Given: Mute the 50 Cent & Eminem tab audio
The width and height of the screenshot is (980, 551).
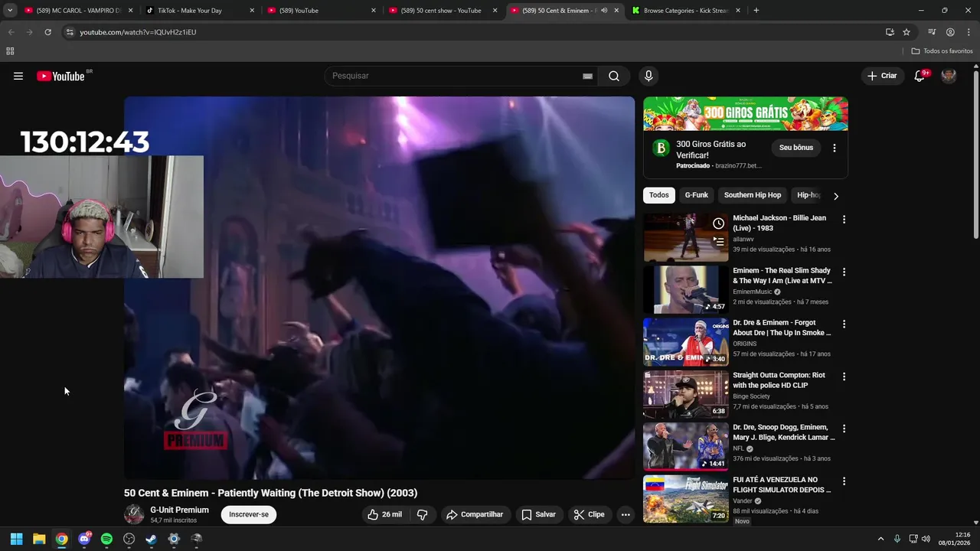Looking at the screenshot, I should [x=604, y=11].
